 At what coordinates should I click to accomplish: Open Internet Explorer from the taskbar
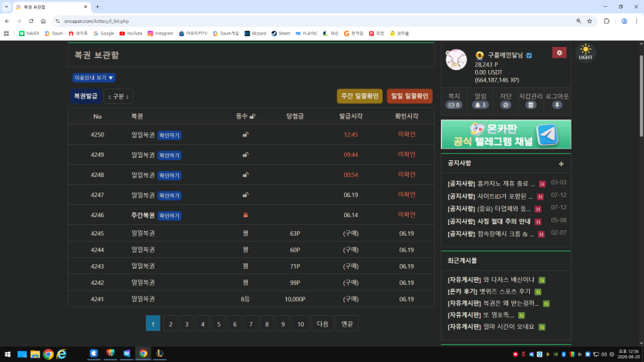[62, 354]
